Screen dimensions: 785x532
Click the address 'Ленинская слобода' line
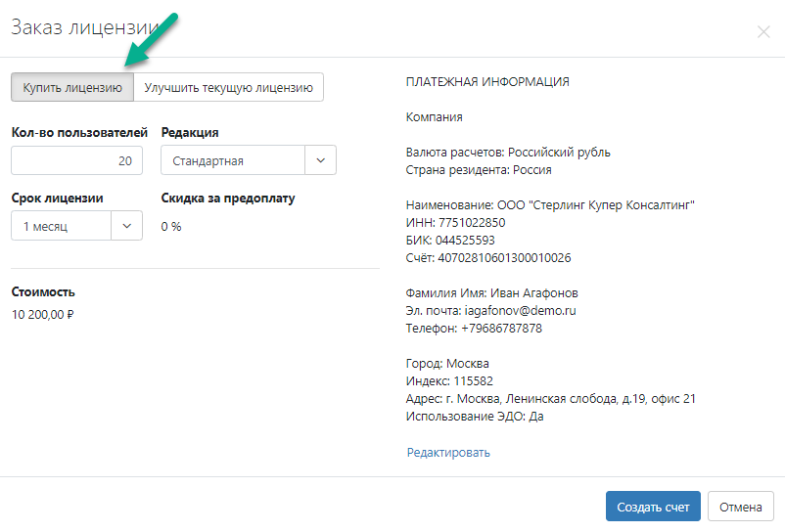click(x=551, y=398)
